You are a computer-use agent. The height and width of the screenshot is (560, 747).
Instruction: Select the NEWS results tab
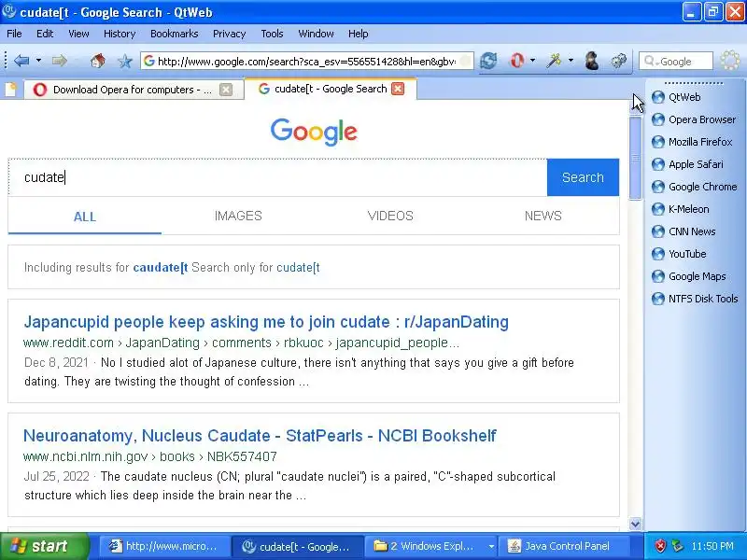click(x=543, y=217)
